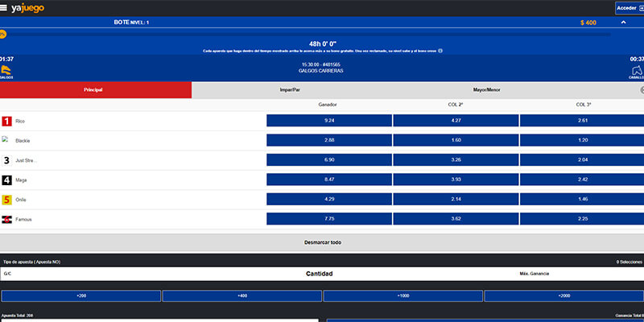Bet Famous Ganador at 7.75
Viewport: 644px width, 322px height.
point(329,219)
